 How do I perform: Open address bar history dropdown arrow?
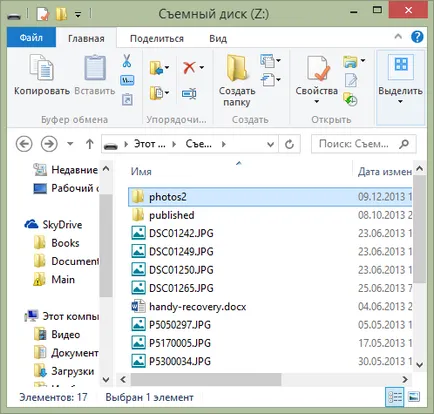tap(271, 144)
